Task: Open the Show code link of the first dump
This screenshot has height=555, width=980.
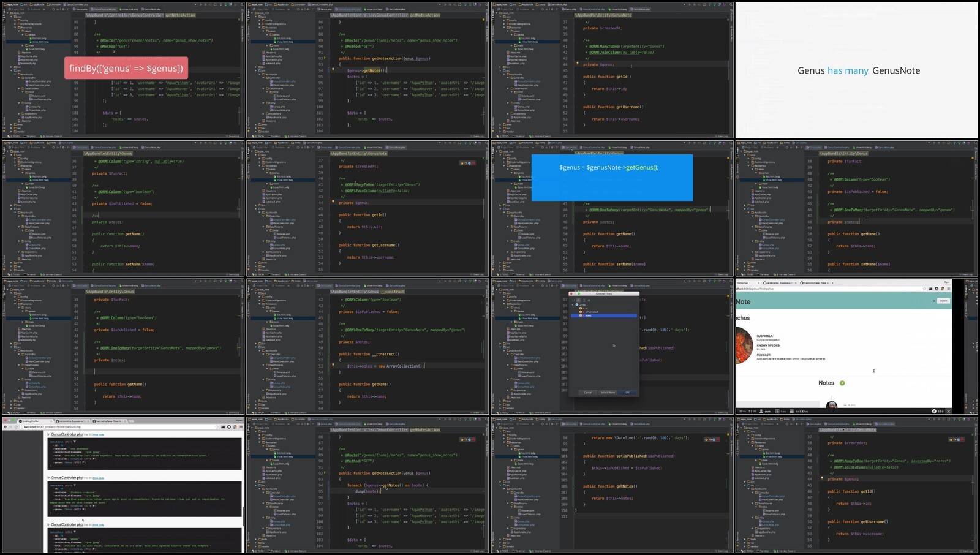Action: [98, 434]
